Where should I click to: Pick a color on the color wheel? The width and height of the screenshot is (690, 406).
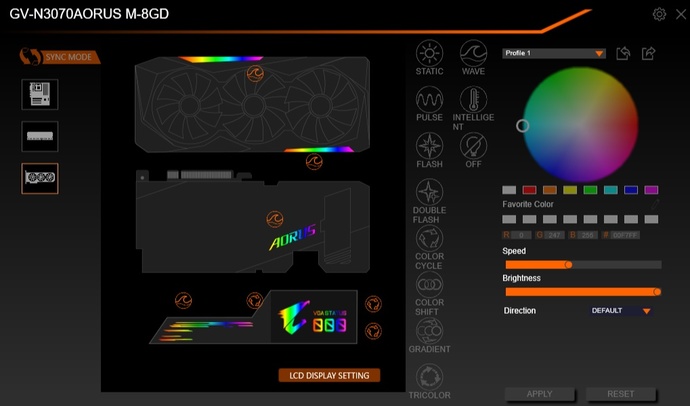[581, 125]
